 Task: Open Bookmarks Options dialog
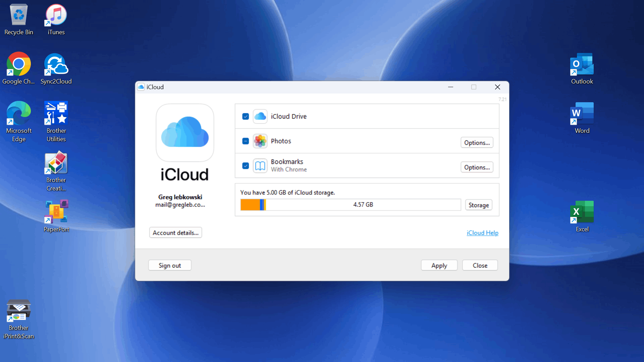(x=477, y=167)
